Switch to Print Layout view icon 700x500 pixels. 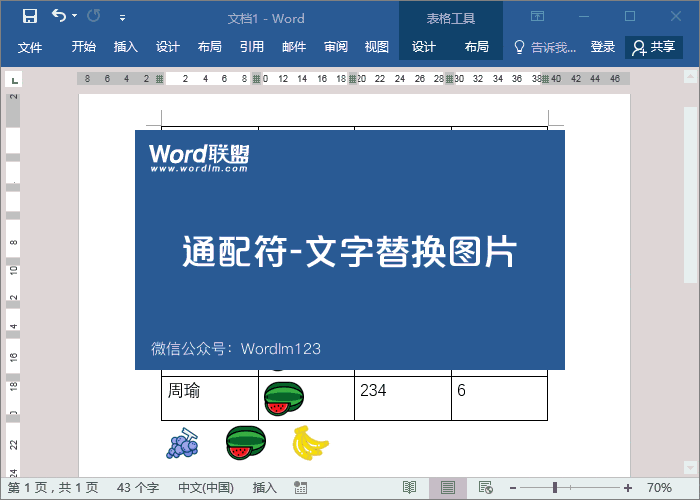pyautogui.click(x=448, y=488)
